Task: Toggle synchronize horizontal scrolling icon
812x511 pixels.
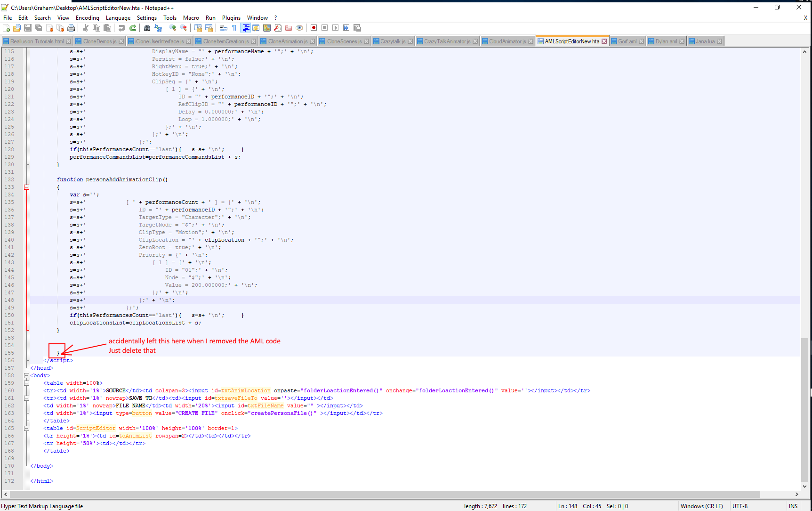Action: (209, 28)
